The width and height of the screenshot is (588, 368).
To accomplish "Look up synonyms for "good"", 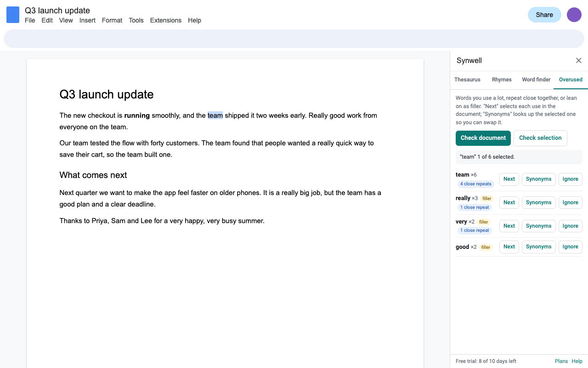I will 538,247.
